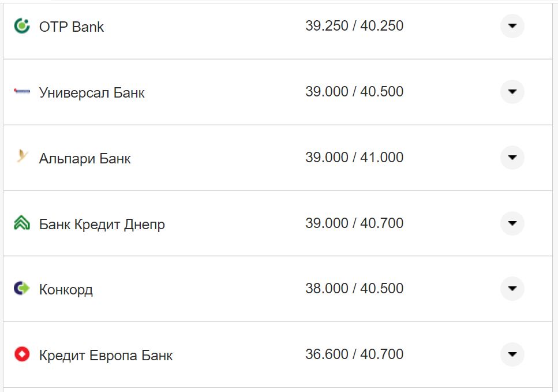This screenshot has height=392, width=558.
Task: Open the Кредит Европа Банк name link
Action: 106,356
